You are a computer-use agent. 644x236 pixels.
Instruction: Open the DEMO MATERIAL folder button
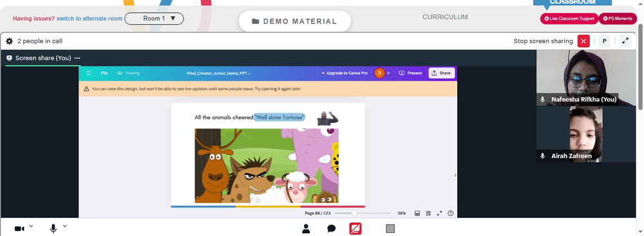[295, 21]
